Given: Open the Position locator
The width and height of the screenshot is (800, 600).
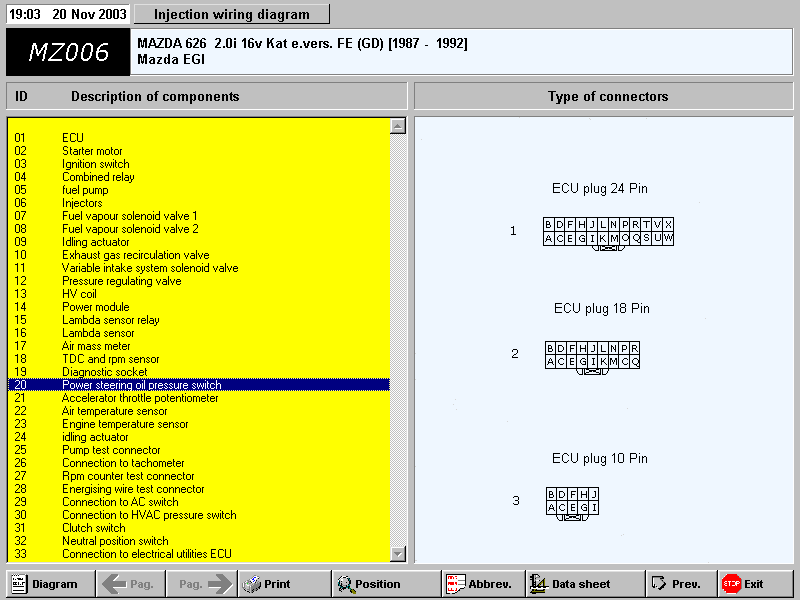Looking at the screenshot, I should (x=386, y=584).
